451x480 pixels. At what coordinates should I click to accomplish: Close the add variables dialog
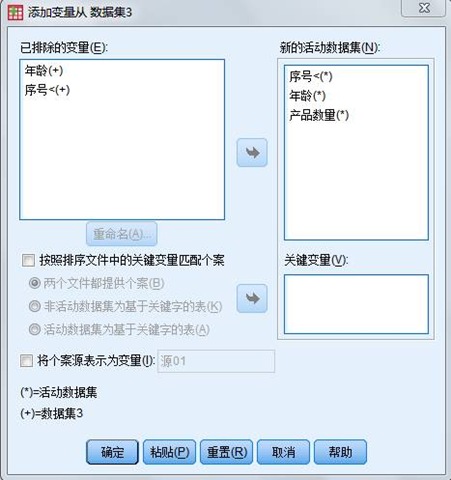pos(424,8)
